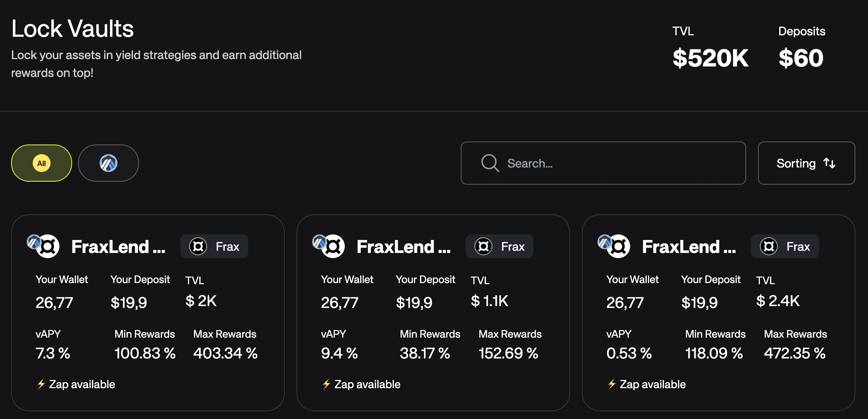This screenshot has height=419, width=868.
Task: Open the vault with 472.35 % max rewards
Action: point(794,353)
